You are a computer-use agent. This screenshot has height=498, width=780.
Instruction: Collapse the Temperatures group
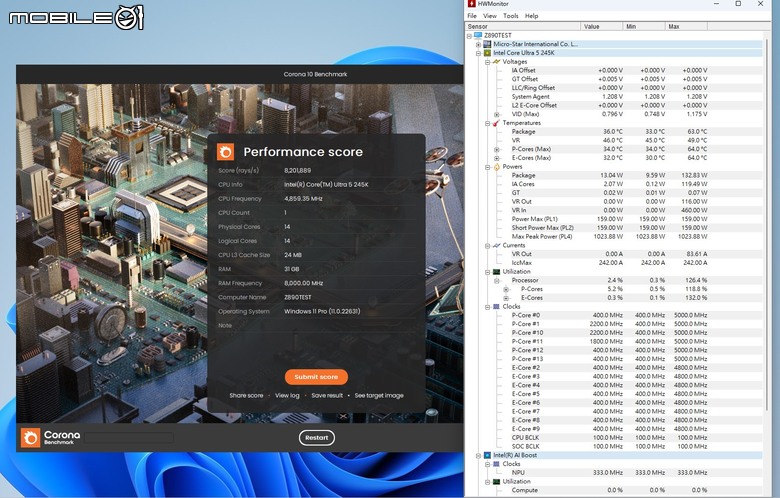(488, 123)
